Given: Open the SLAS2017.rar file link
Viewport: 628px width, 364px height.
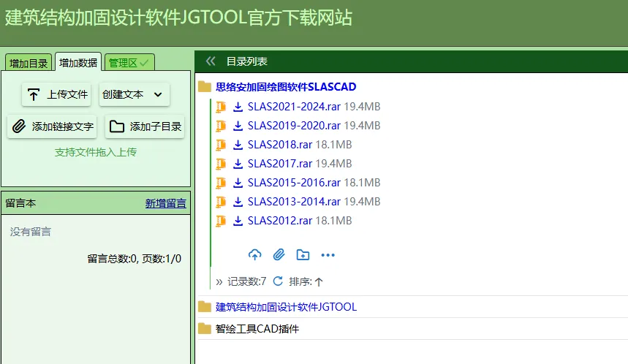Looking at the screenshot, I should coord(280,164).
